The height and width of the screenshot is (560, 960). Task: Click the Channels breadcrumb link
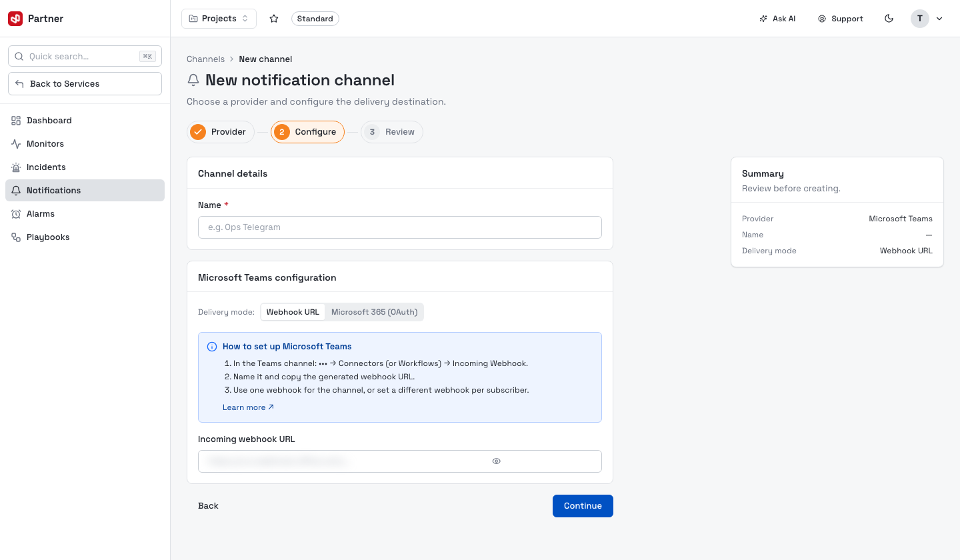pos(205,59)
